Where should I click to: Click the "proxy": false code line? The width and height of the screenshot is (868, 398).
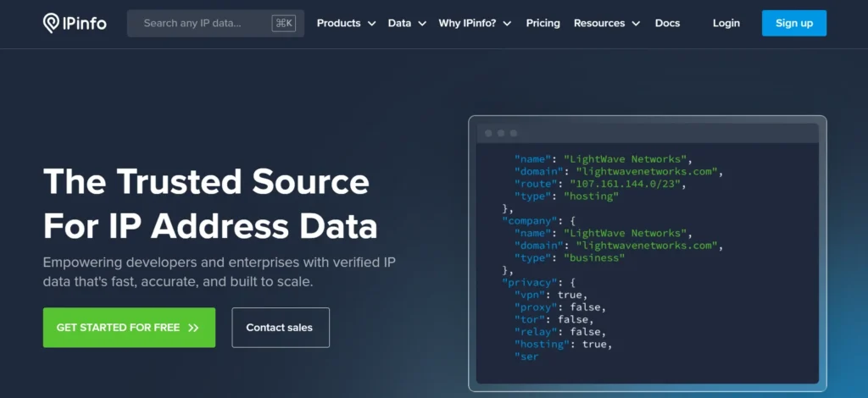560,307
